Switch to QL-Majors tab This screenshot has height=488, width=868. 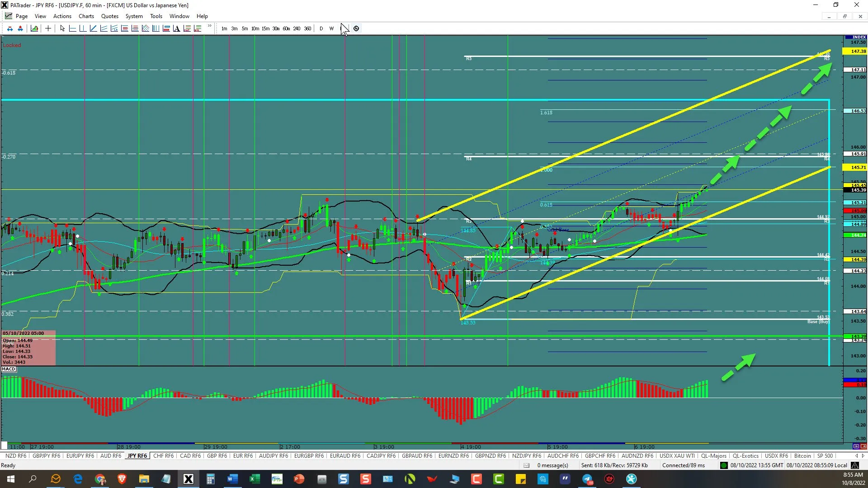point(714,456)
